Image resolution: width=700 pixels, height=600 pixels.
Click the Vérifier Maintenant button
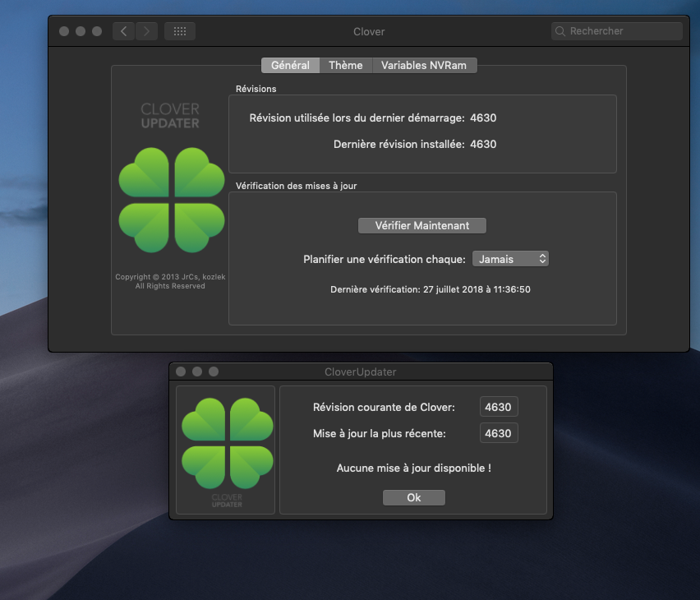(x=421, y=225)
